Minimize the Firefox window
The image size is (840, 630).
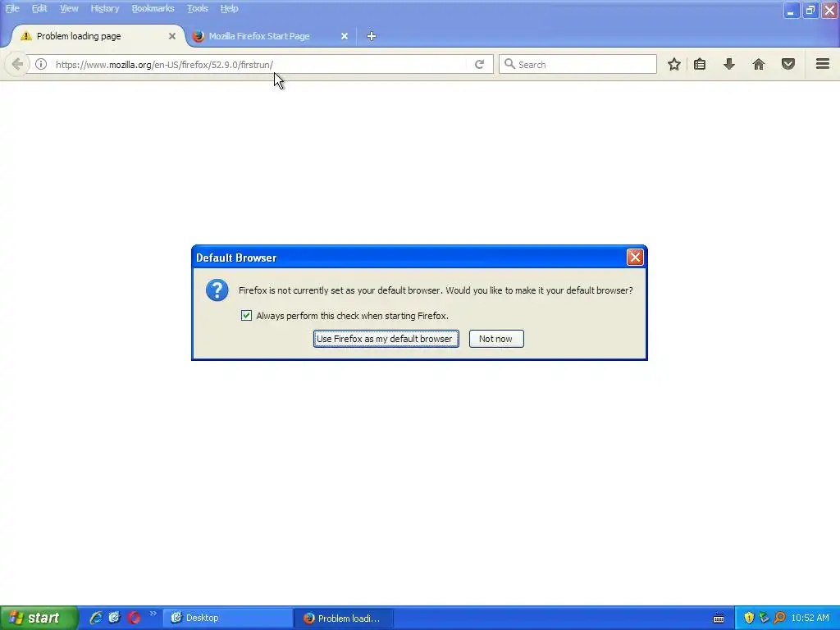coord(791,10)
